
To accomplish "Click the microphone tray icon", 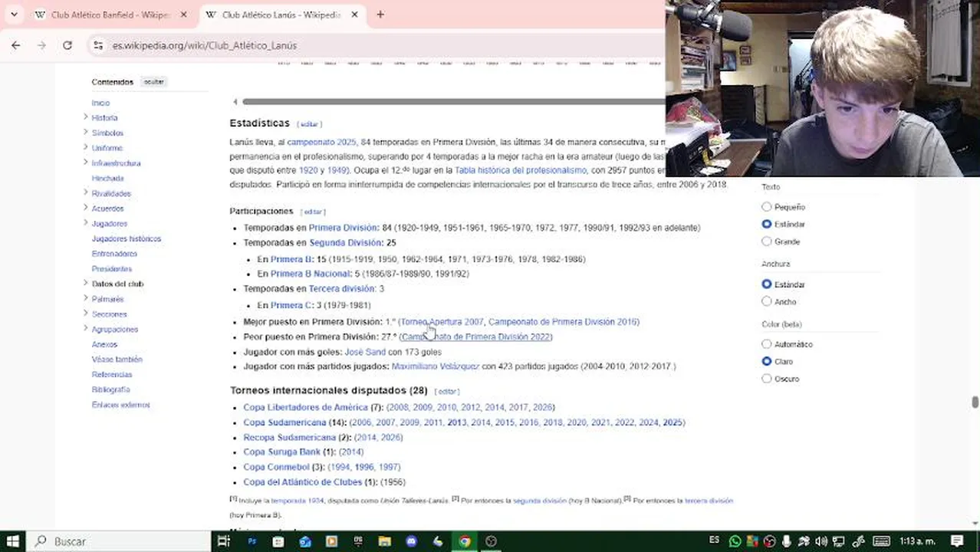I will pyautogui.click(x=786, y=541).
